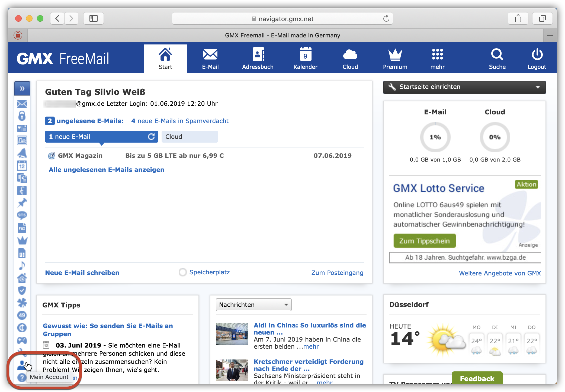
Task: Open the Start tab
Action: pos(165,59)
